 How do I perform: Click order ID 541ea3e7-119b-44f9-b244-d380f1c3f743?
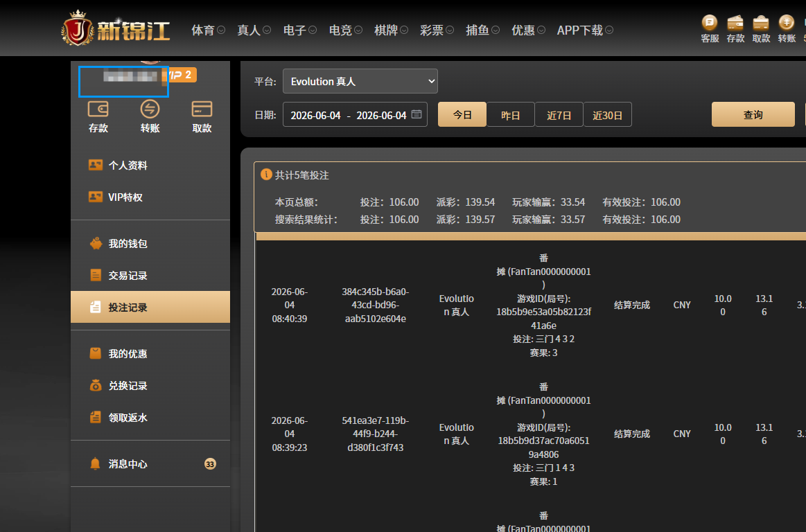(375, 434)
